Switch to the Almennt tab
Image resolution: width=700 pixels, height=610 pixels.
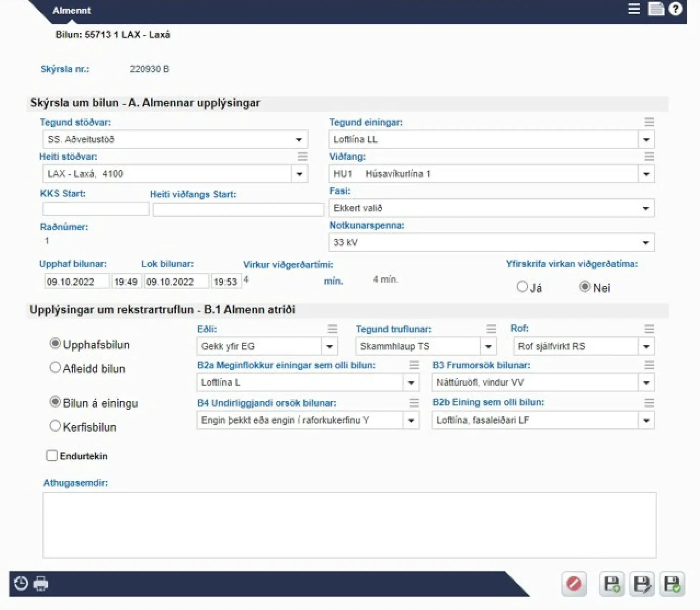[x=71, y=11]
